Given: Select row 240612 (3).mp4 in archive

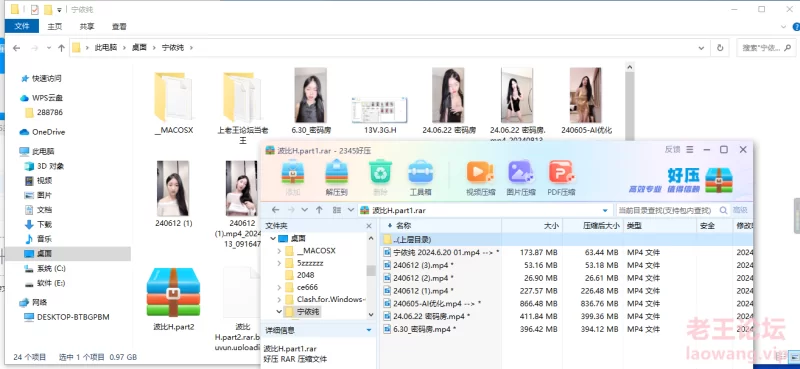Looking at the screenshot, I should pyautogui.click(x=565, y=265).
